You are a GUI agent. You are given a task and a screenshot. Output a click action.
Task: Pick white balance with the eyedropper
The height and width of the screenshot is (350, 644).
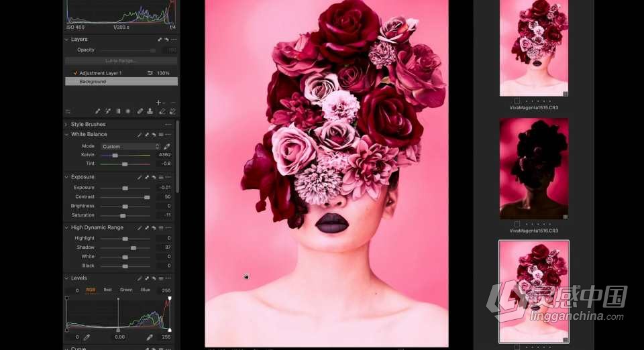167,146
